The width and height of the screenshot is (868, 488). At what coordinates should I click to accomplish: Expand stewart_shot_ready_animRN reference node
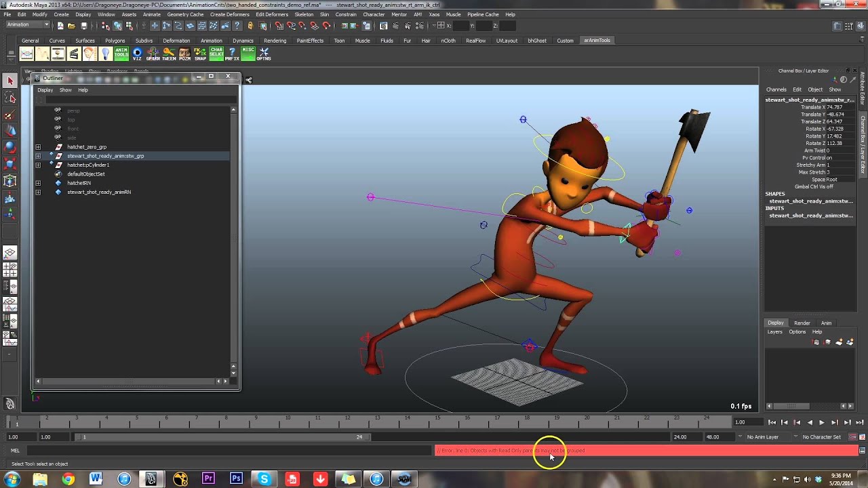[38, 192]
